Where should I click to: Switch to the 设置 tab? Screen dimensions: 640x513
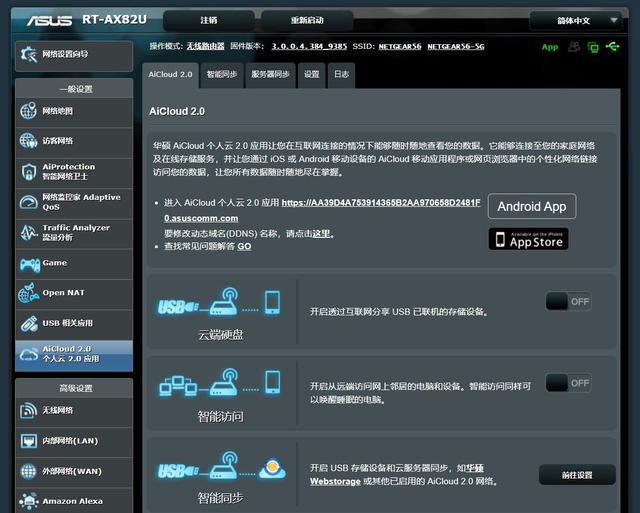[x=311, y=75]
